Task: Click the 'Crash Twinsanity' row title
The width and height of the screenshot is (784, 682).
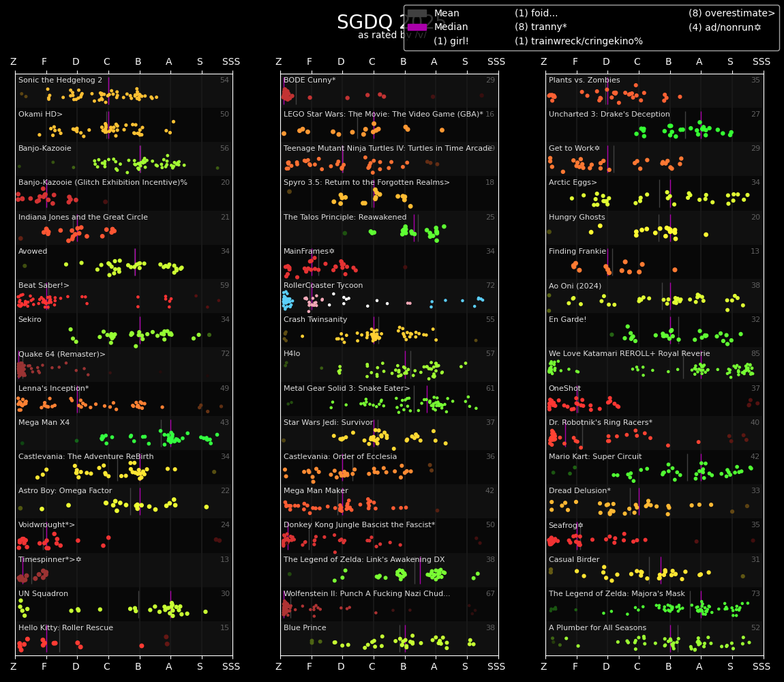Action: [315, 319]
